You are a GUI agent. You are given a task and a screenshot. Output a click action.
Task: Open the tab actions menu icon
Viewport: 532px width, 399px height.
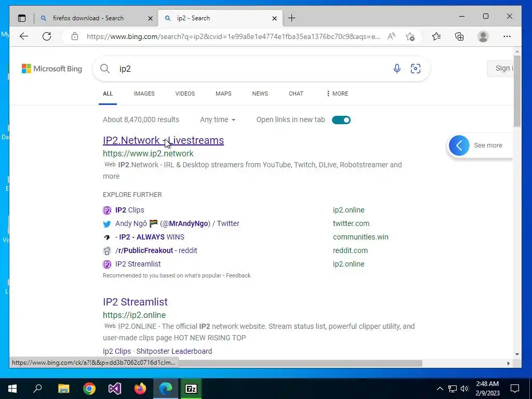(x=22, y=18)
